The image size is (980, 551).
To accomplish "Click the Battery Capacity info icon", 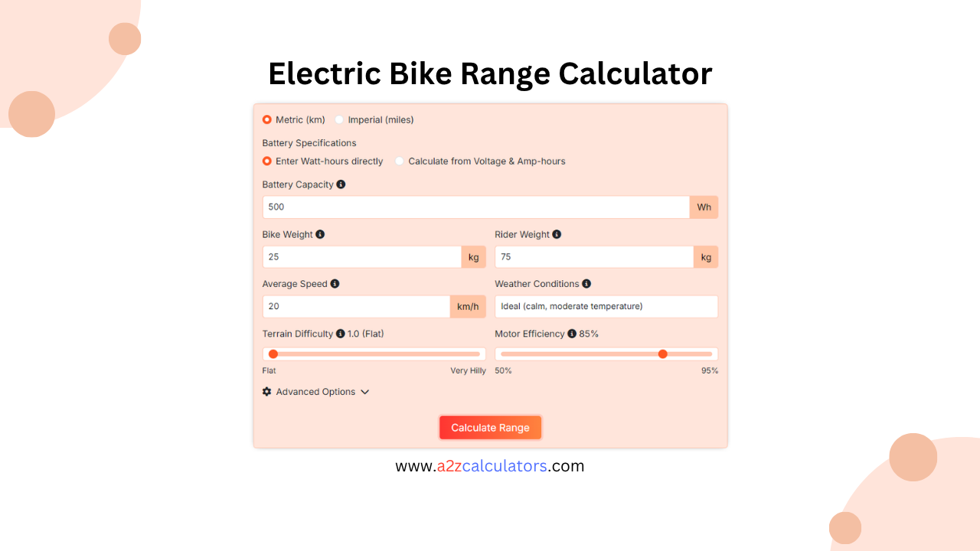I will 341,184.
